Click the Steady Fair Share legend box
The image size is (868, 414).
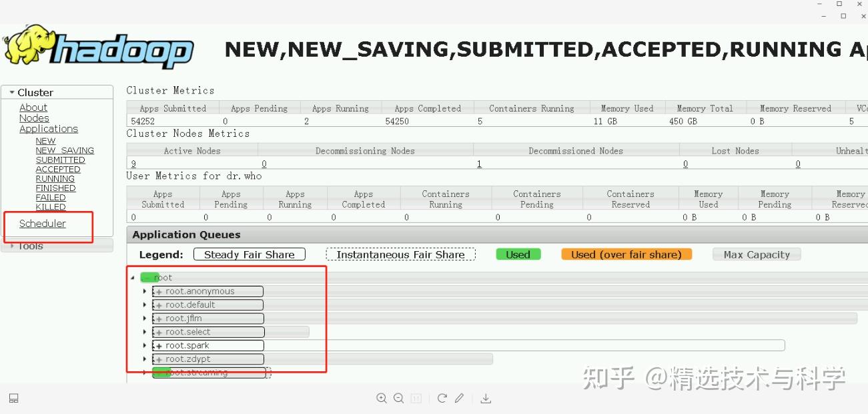pyautogui.click(x=250, y=254)
